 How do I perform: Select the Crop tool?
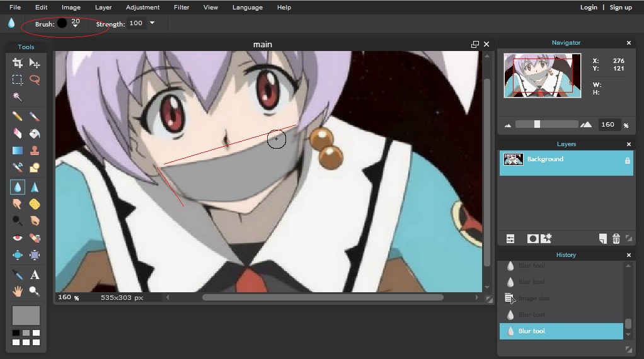coord(17,63)
